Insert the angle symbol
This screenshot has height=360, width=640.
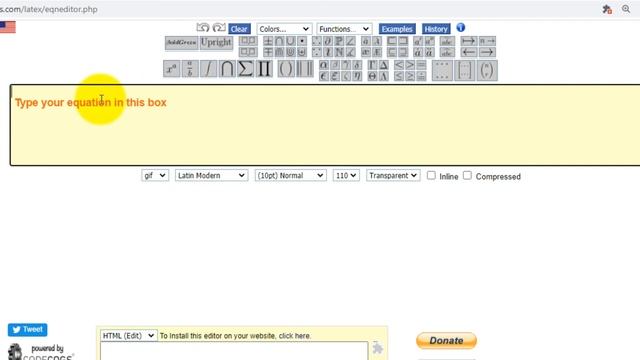[x=351, y=41]
